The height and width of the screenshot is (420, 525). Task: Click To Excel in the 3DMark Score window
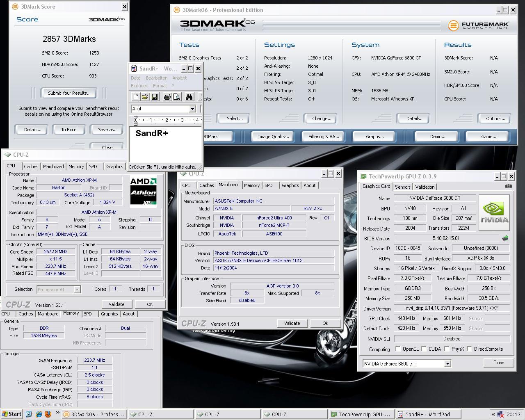(x=69, y=130)
